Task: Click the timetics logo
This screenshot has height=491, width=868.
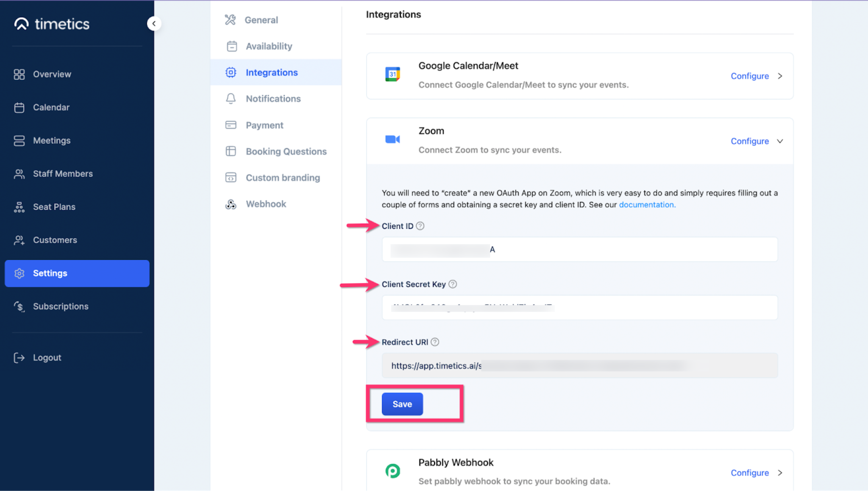Action: coord(52,24)
